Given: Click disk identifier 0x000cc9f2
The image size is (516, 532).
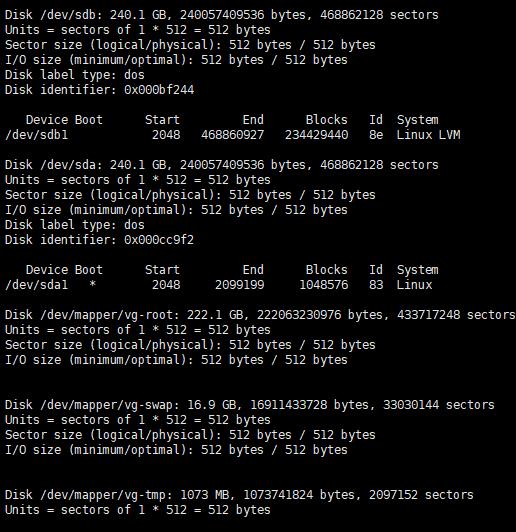Looking at the screenshot, I should (159, 240).
